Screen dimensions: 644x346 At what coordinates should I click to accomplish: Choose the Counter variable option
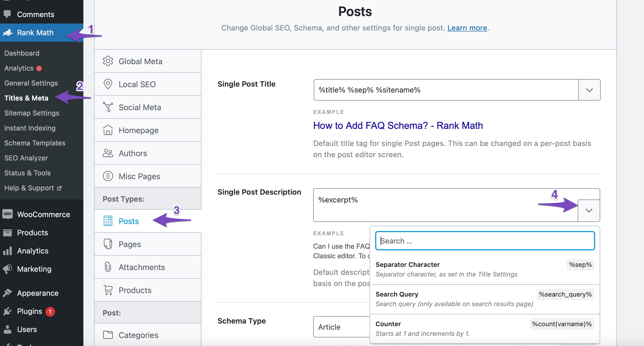[485, 329]
